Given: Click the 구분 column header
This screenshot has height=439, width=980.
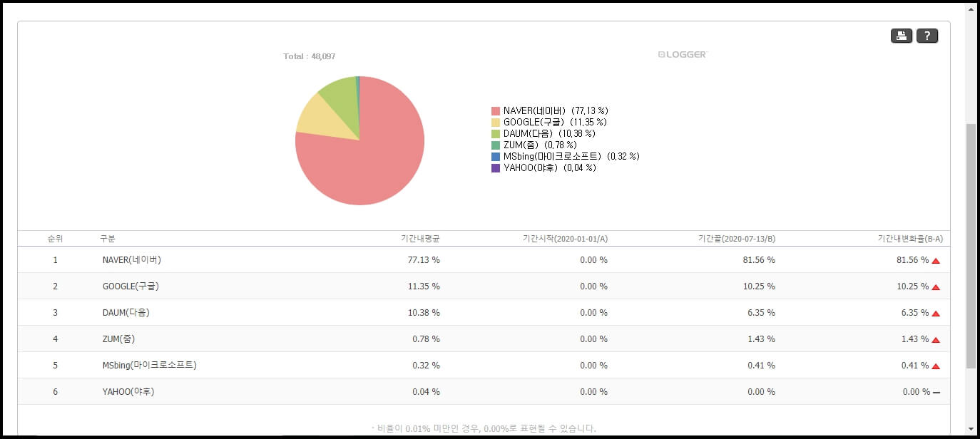Looking at the screenshot, I should click(x=108, y=239).
